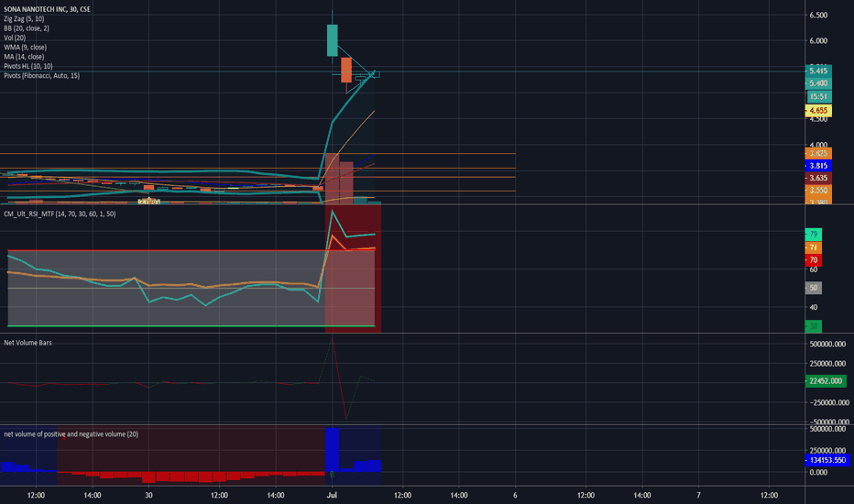The height and width of the screenshot is (504, 854).
Task: Click the green RSI level tag 30
Action: tap(813, 326)
